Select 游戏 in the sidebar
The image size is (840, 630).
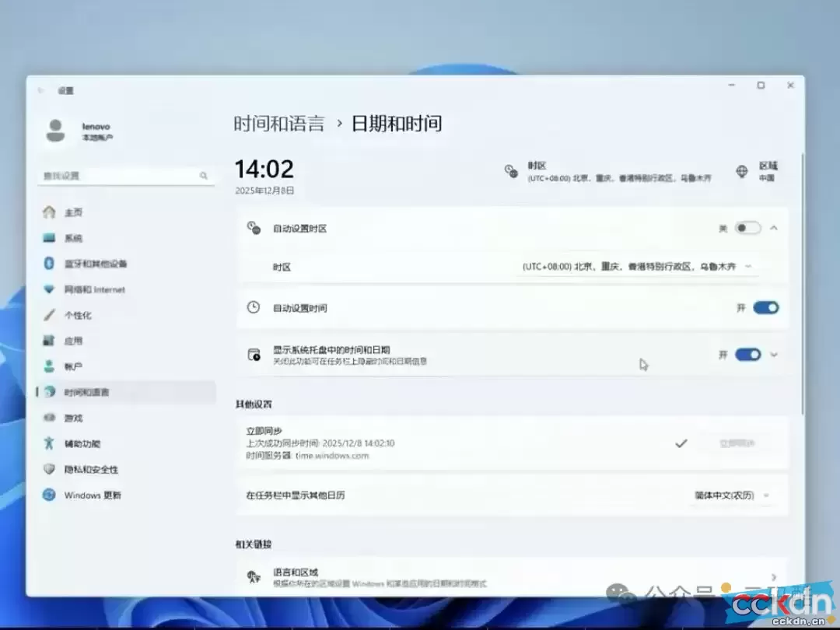coord(127,418)
